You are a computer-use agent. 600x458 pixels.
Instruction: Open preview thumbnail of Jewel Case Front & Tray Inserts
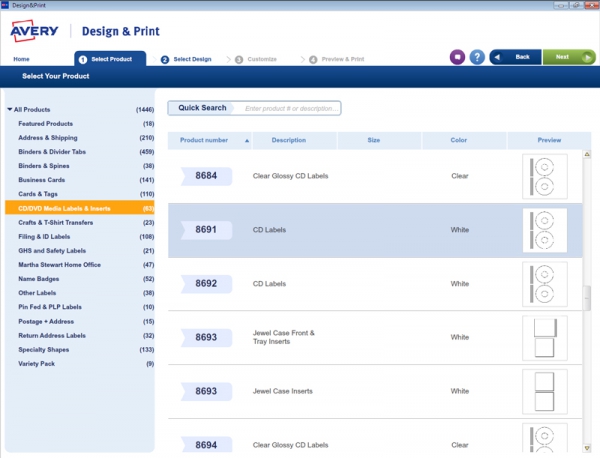(545, 338)
